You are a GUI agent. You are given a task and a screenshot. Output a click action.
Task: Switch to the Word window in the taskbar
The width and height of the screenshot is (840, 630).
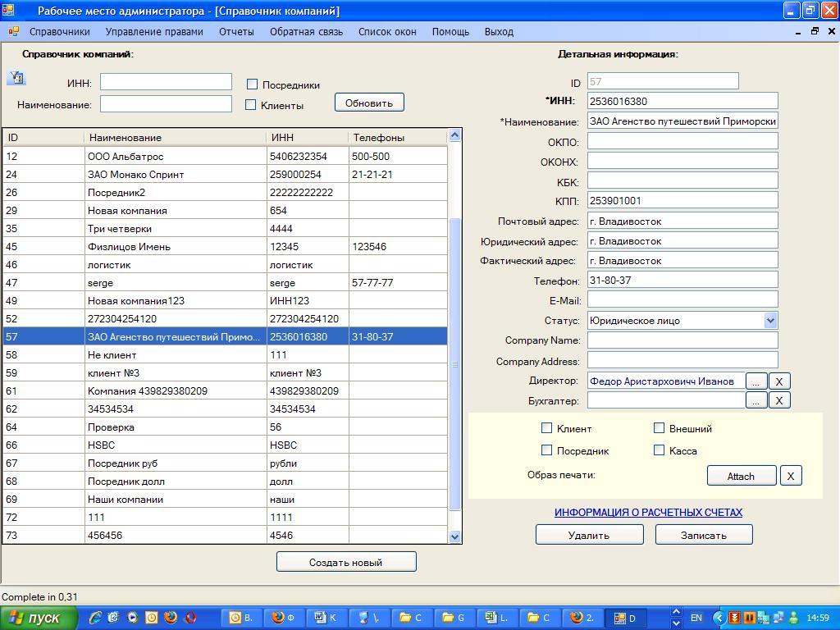326,618
